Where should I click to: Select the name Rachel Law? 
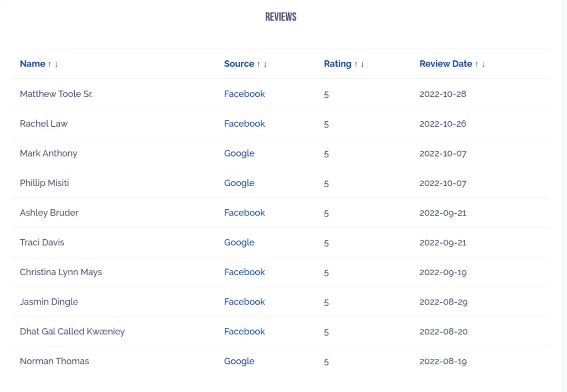point(44,123)
